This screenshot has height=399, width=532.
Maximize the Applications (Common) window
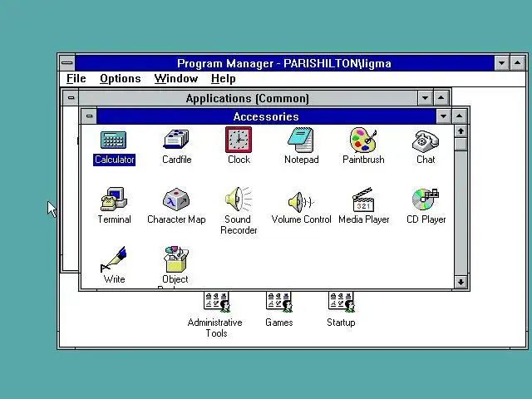(441, 98)
